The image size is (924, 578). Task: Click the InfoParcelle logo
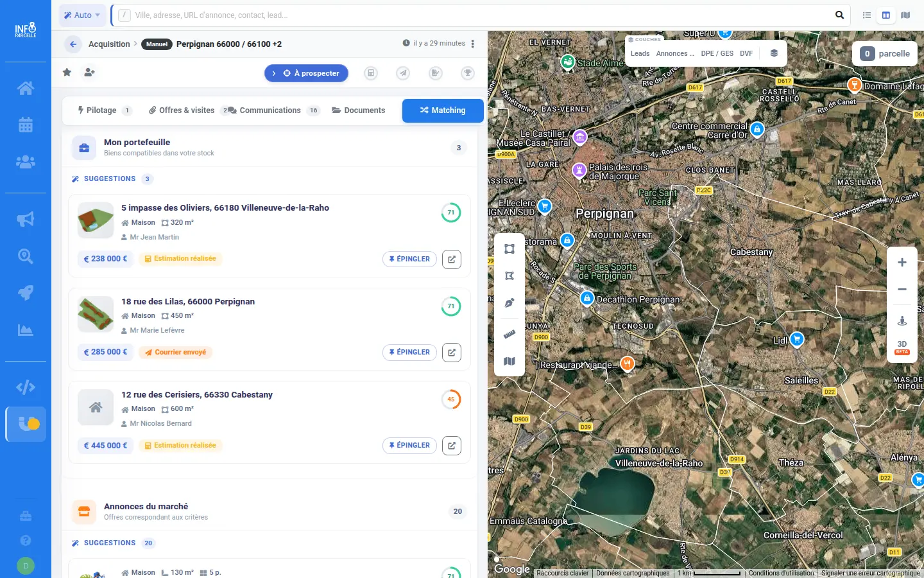pyautogui.click(x=26, y=30)
